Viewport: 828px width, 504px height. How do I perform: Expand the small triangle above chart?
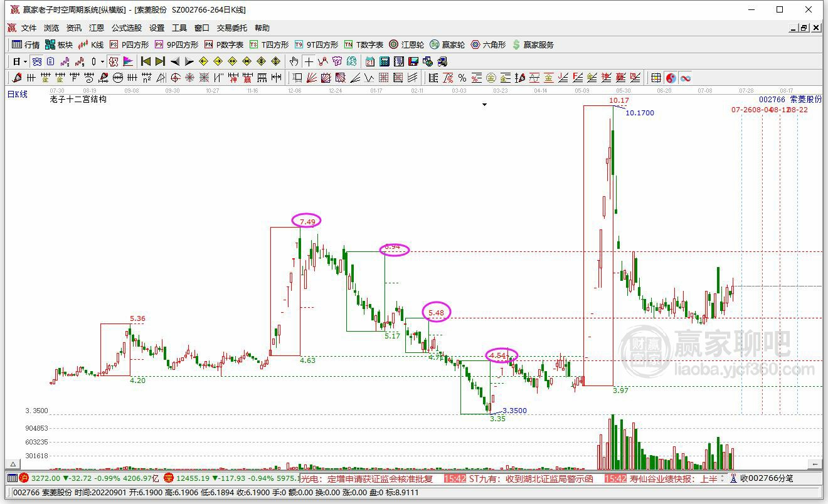[484, 105]
